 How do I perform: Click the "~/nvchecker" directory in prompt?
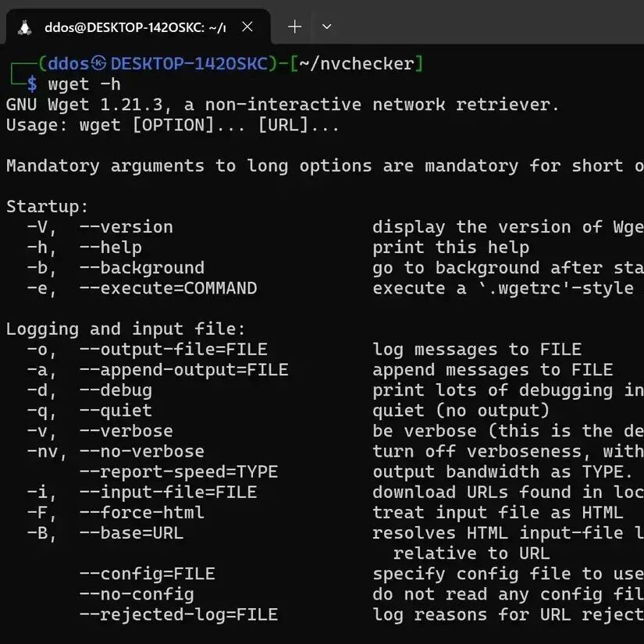(357, 64)
